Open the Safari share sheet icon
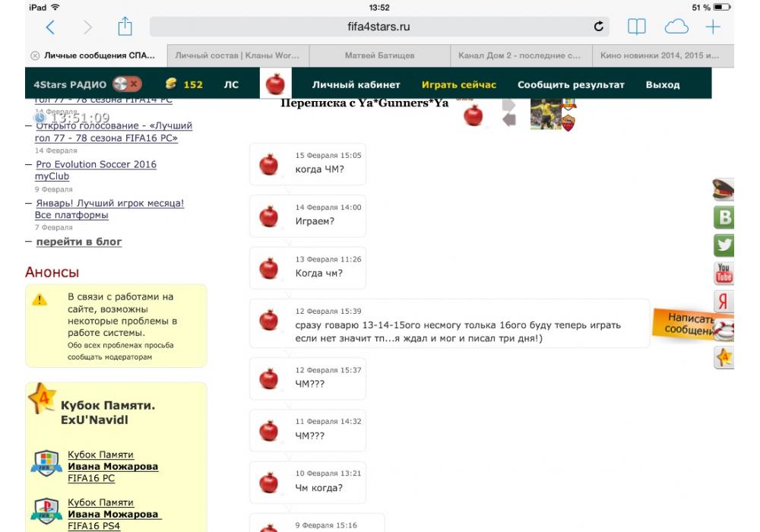The height and width of the screenshot is (532, 760). 125,26
